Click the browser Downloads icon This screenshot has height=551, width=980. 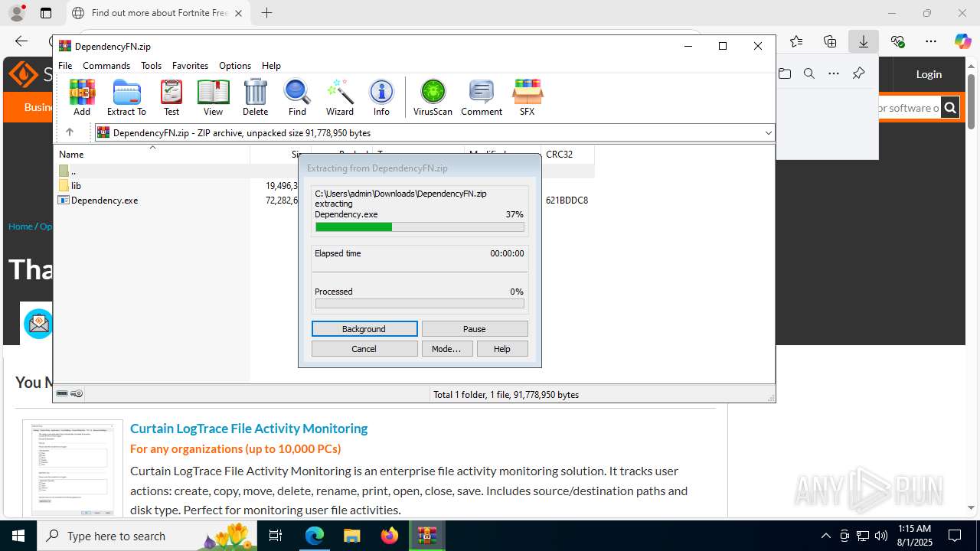click(x=864, y=41)
